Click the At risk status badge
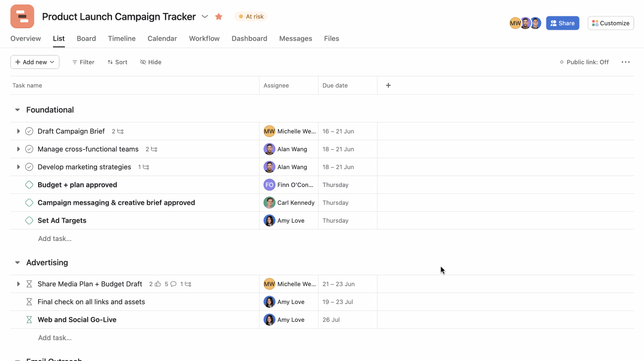The image size is (644, 361). click(x=251, y=16)
